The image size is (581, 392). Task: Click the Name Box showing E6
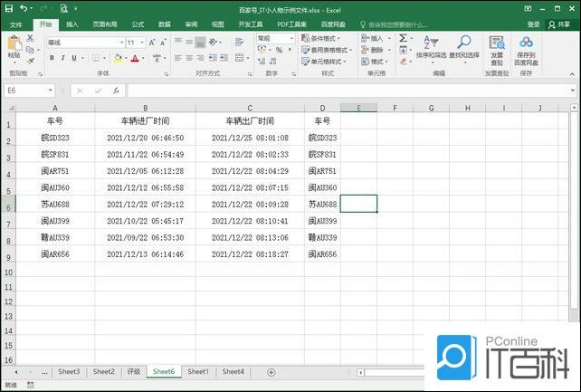[x=29, y=91]
